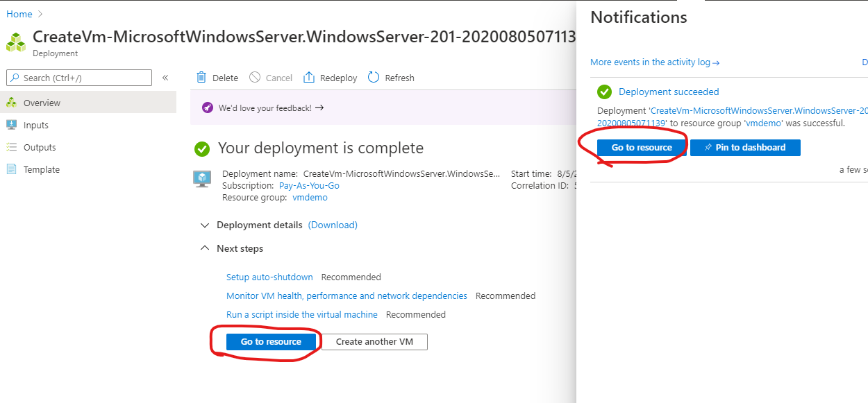This screenshot has height=403, width=868.
Task: Click the pin icon on Pin to dashboard
Action: coord(707,147)
